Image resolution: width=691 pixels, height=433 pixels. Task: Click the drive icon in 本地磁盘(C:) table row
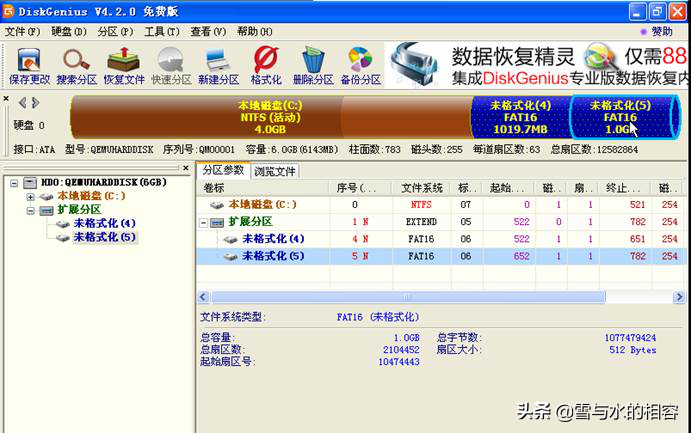click(x=217, y=205)
